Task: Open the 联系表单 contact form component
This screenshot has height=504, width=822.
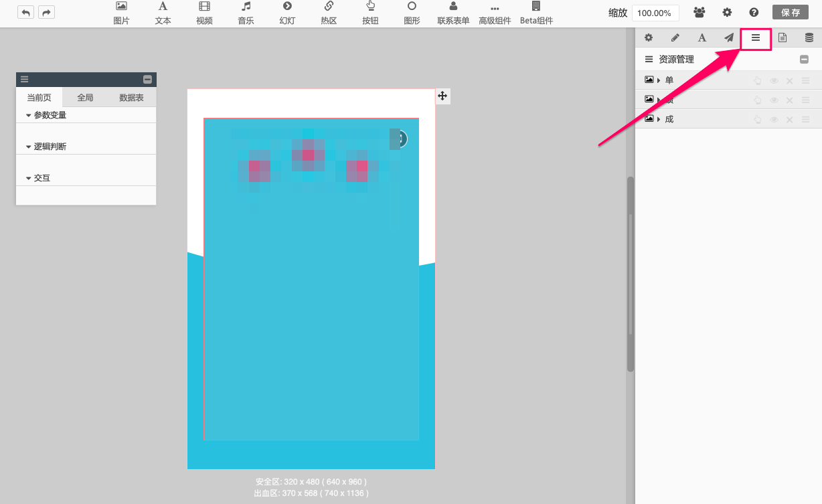Action: point(453,13)
